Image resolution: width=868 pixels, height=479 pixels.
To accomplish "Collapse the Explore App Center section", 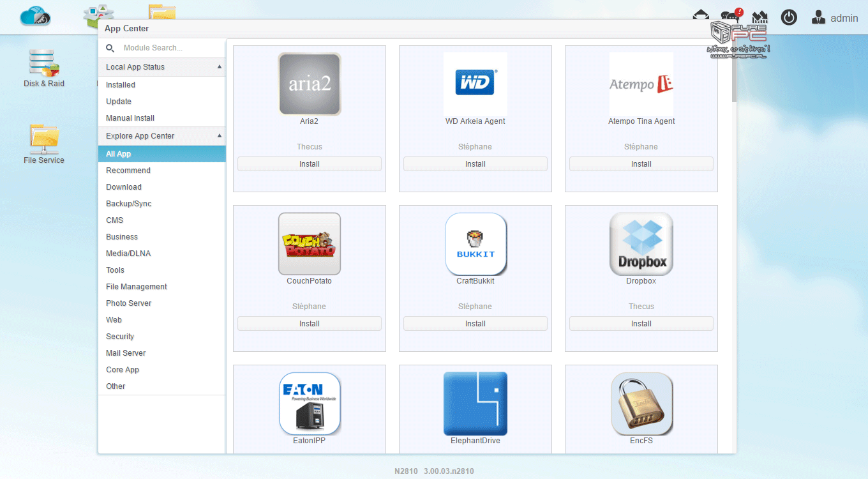I will 219,136.
